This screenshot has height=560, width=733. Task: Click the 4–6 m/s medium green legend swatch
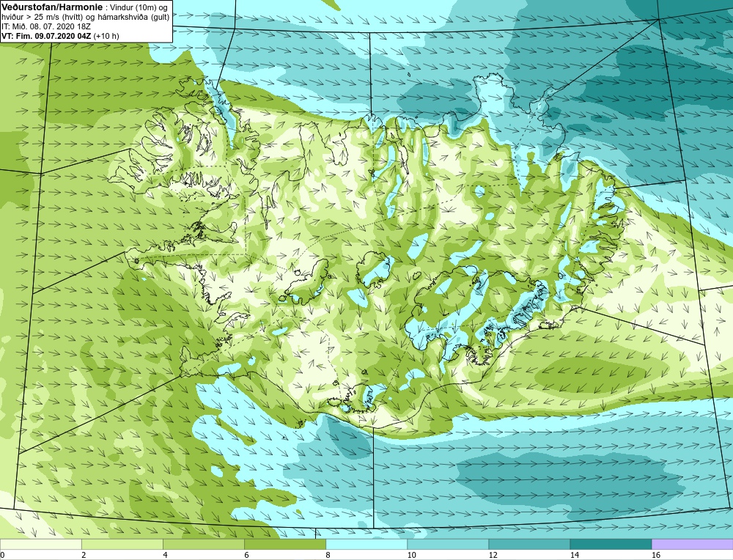[203, 544]
